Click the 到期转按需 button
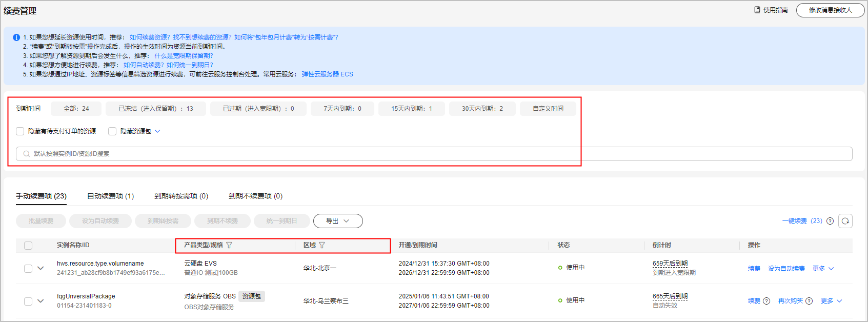This screenshot has width=868, height=322. point(163,221)
